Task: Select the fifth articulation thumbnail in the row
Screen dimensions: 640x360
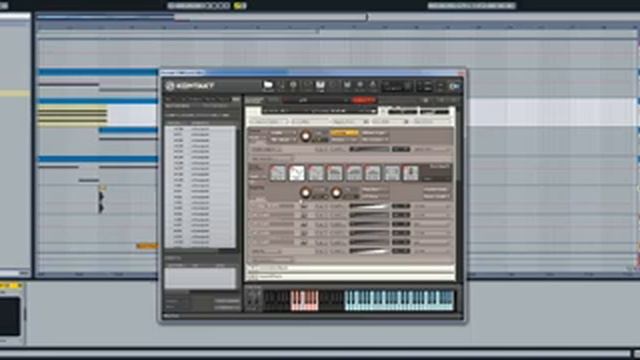Action: tap(354, 173)
